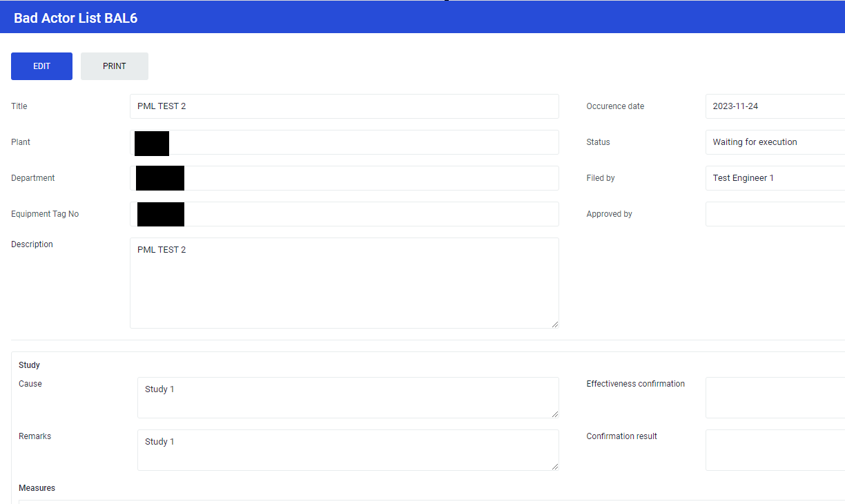
Task: Open the Occurence date field
Action: coord(775,106)
